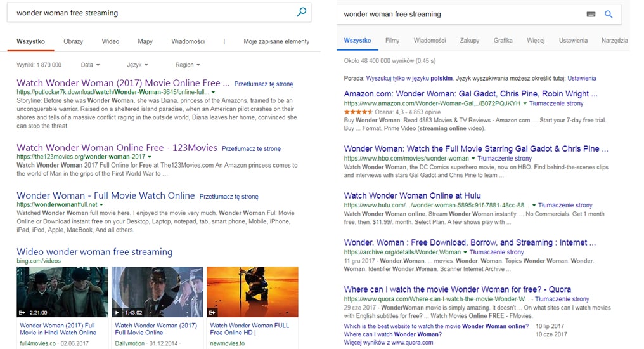Expand the Bing Język filter dropdown

(x=138, y=65)
